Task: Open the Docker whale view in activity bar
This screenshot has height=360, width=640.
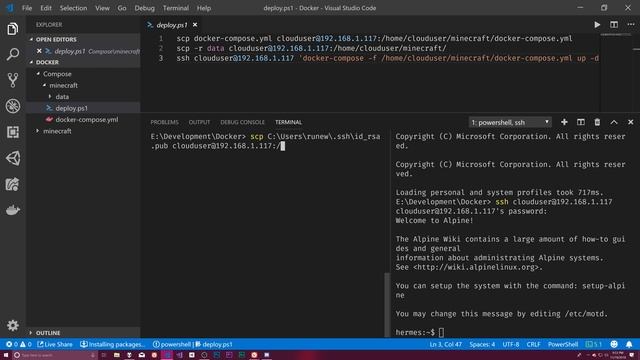Action: point(13,210)
